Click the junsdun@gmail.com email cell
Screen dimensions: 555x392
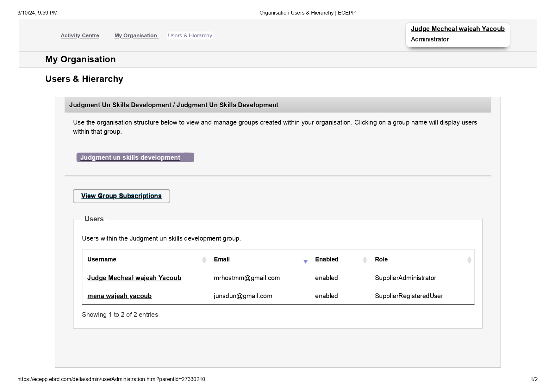pos(243,296)
